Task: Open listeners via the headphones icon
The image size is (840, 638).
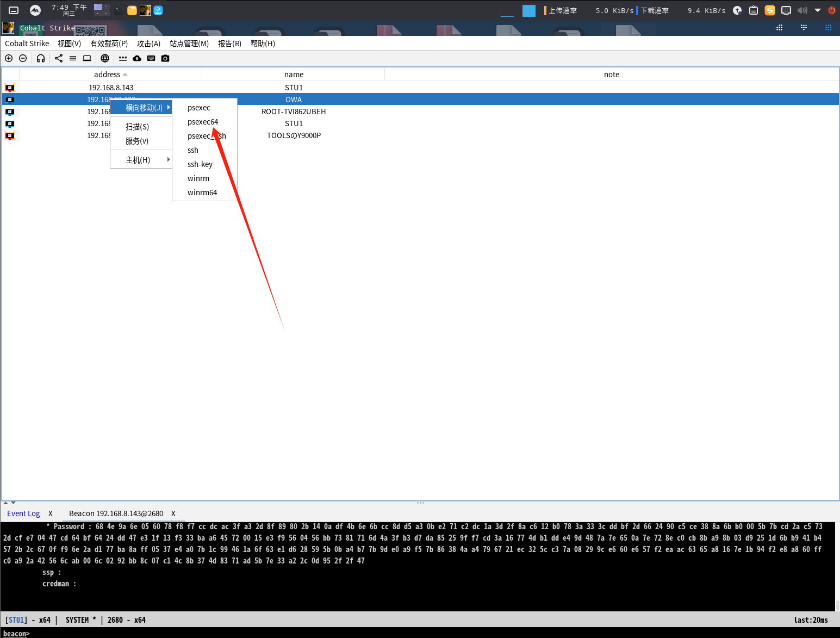Action: tap(41, 58)
